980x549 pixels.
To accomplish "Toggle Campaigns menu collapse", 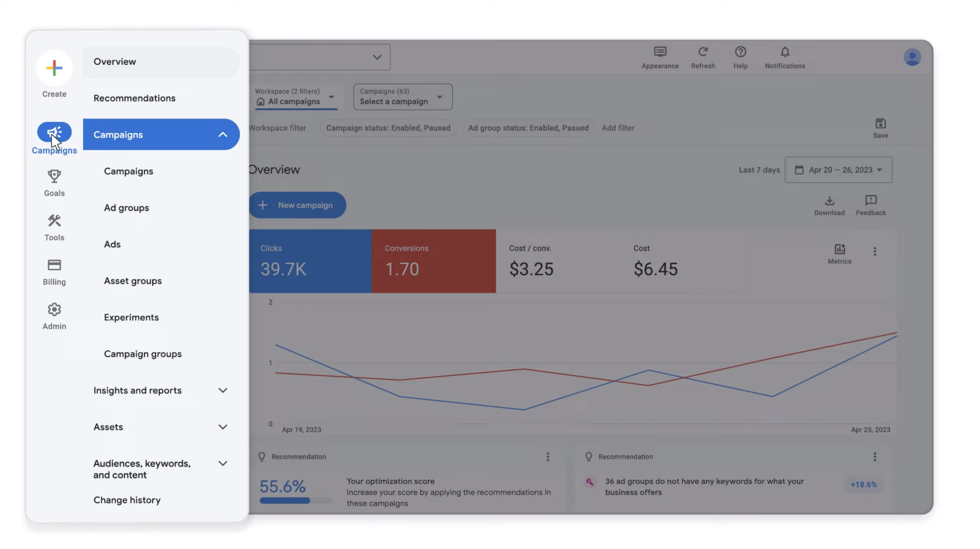I will (x=223, y=134).
